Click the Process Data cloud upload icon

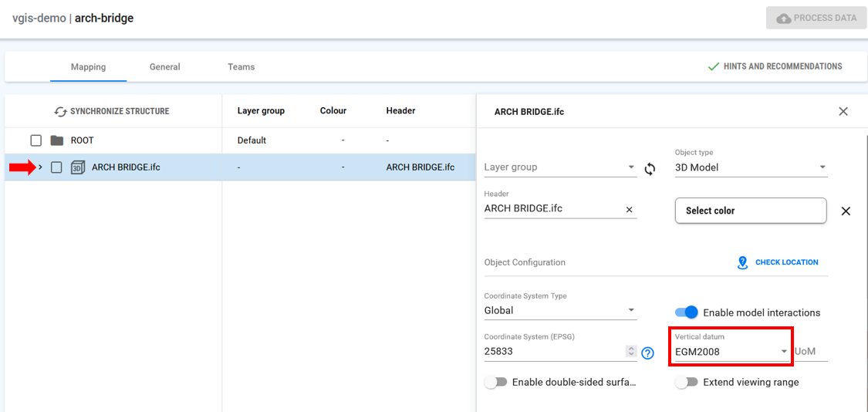[x=784, y=19]
